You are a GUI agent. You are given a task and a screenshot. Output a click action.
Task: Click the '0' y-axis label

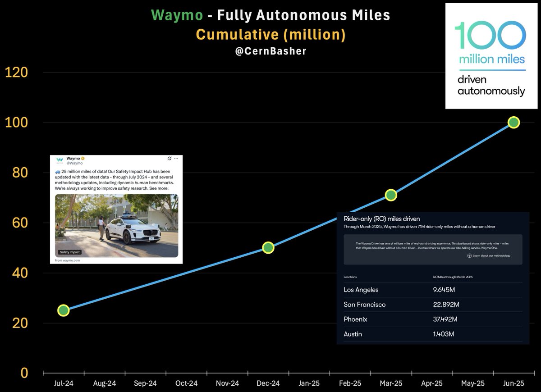[24, 373]
